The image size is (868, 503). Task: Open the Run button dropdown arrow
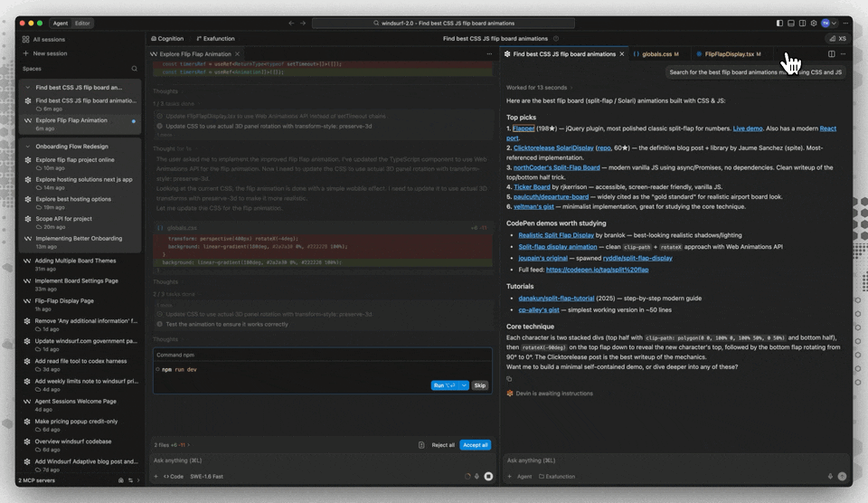pos(464,385)
